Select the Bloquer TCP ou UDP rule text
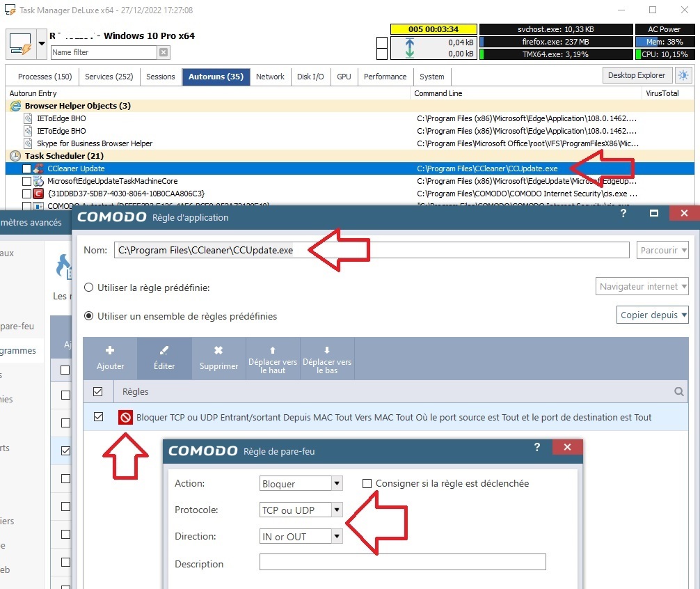 point(394,418)
